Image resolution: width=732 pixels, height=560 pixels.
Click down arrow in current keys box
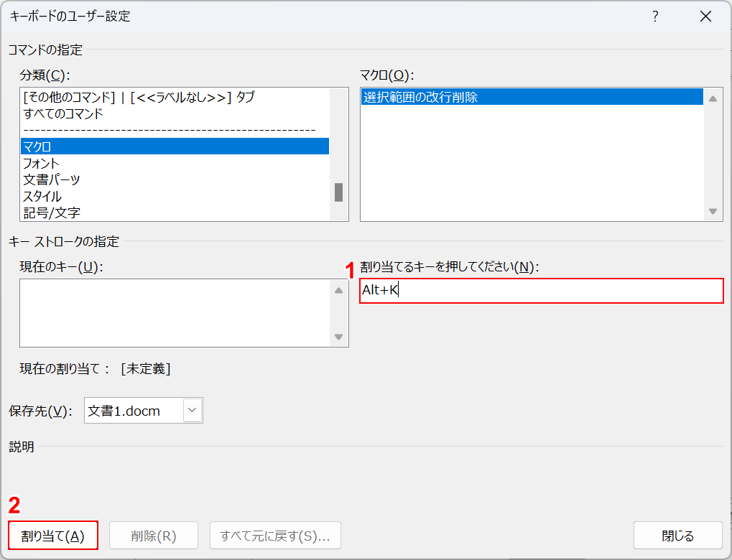(x=338, y=337)
